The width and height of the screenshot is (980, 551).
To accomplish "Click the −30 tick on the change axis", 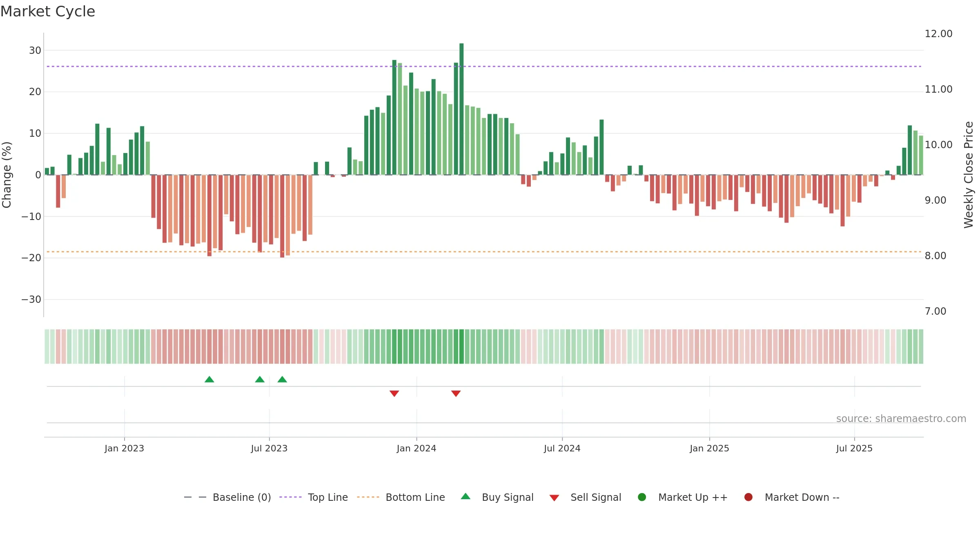I will pyautogui.click(x=31, y=300).
